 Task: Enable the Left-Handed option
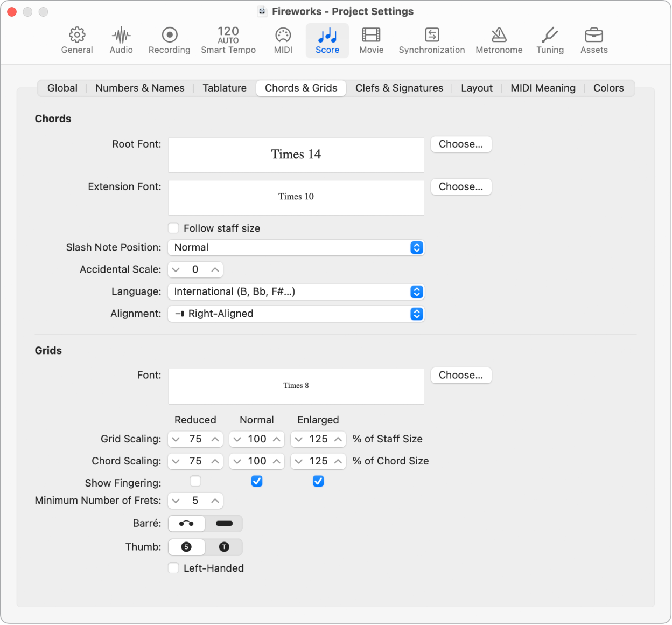[x=173, y=568]
